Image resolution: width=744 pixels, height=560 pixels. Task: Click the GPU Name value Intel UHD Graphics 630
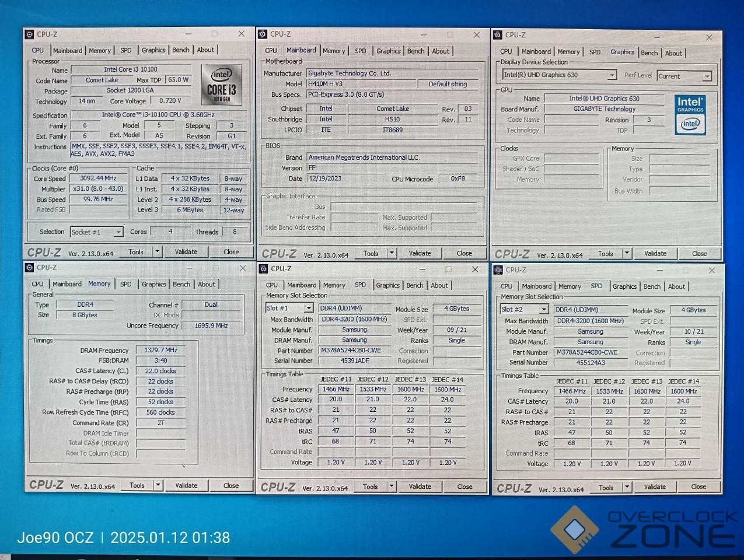pyautogui.click(x=605, y=99)
